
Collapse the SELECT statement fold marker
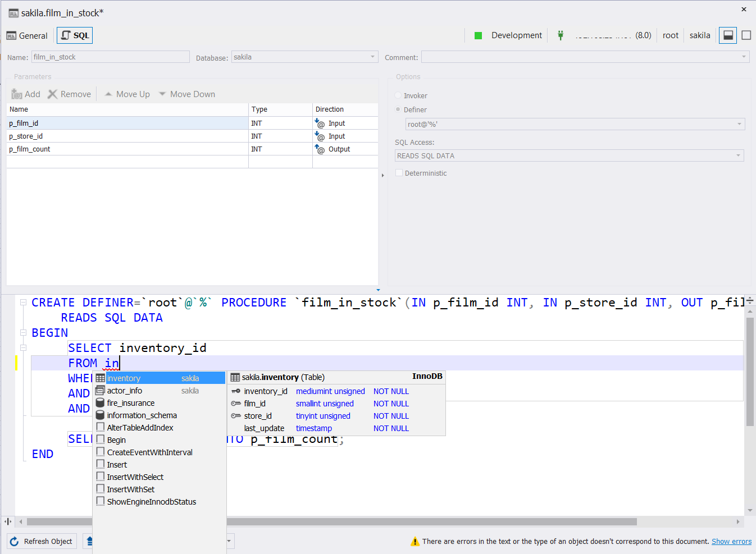[x=24, y=347]
